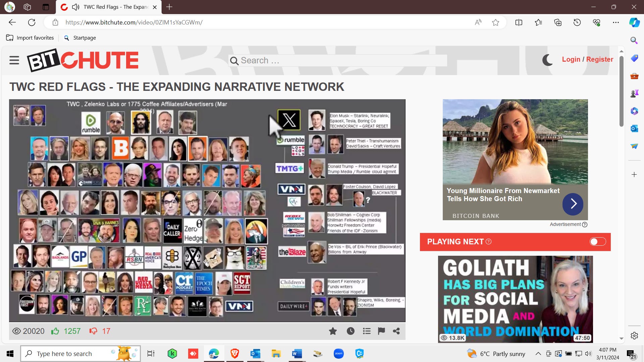Open Edge browser essentials heart icon
This screenshot has height=362, width=644.
(x=596, y=22)
